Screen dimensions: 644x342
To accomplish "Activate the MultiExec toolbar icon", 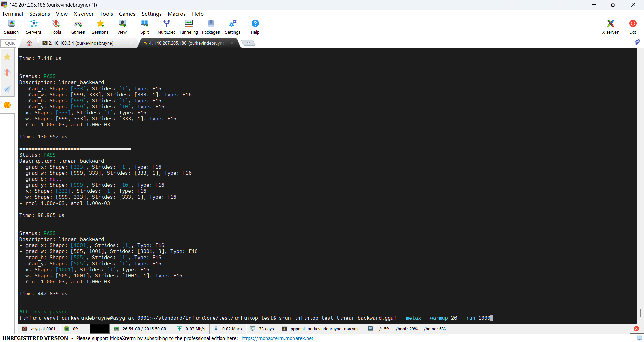I will click(167, 27).
